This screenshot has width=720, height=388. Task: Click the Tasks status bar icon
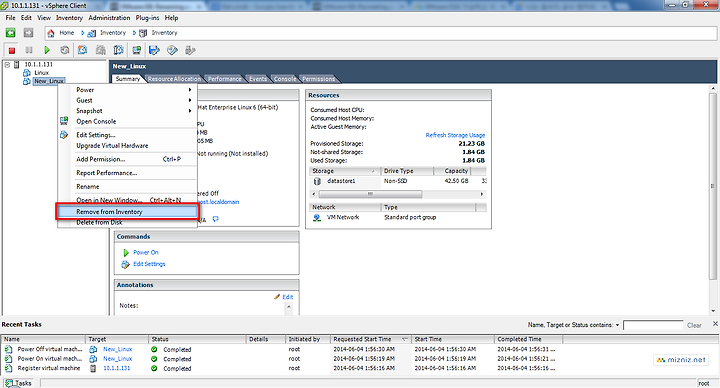9,383
